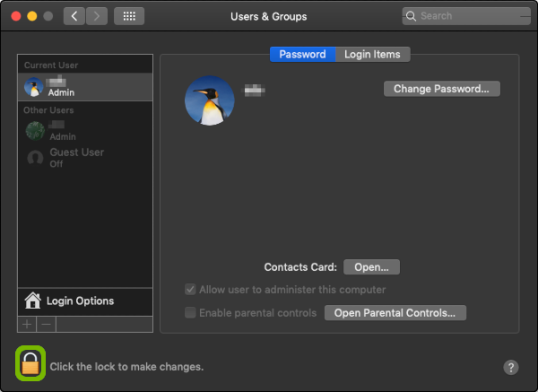Click Open Parental Controls button
Viewport: 538px width, 392px height.
(x=395, y=313)
